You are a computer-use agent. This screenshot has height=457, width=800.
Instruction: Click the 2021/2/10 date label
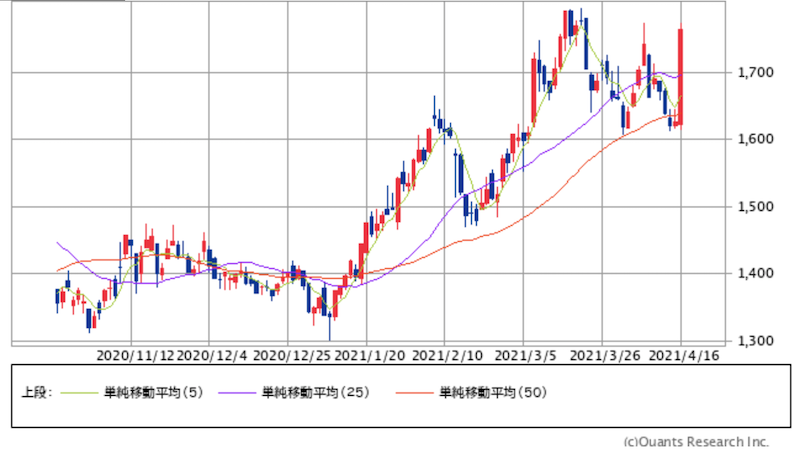coord(447,356)
